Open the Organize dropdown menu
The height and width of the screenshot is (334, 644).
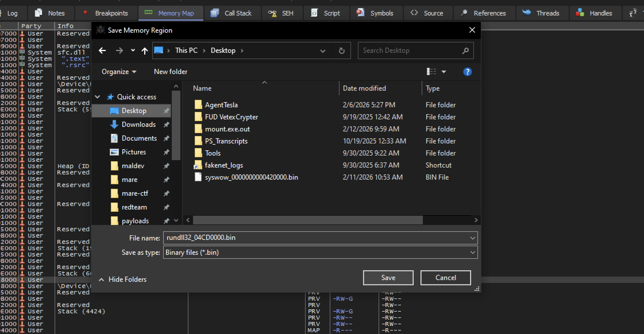tap(119, 72)
